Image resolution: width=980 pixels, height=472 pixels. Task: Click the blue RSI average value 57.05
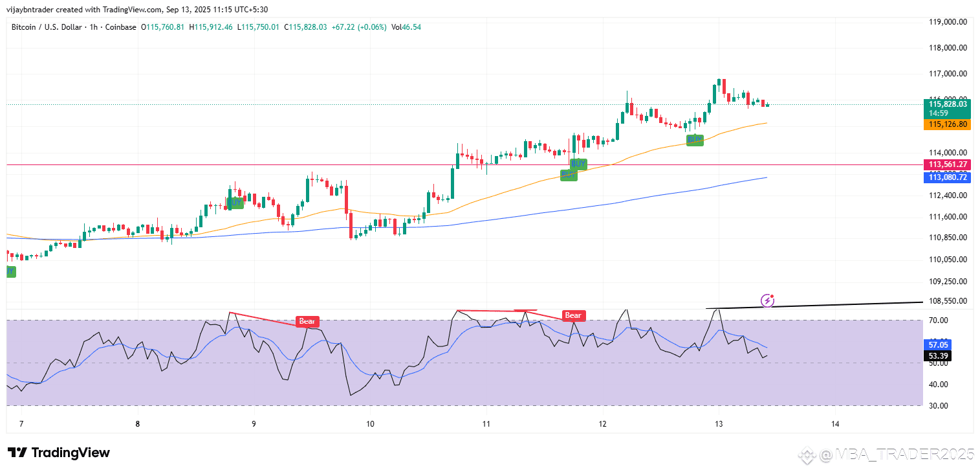click(938, 345)
